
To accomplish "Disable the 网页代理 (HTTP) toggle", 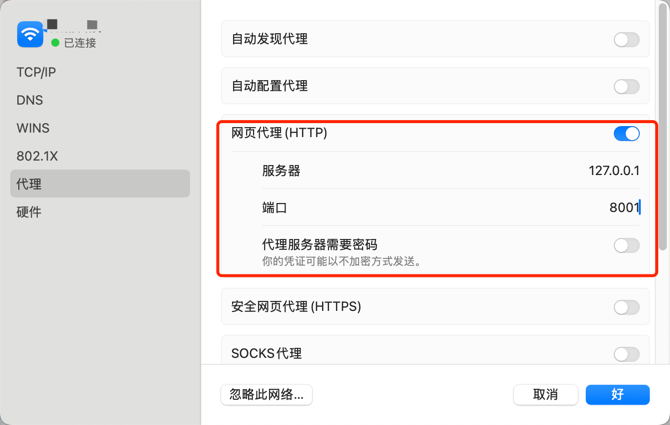I will pos(626,134).
